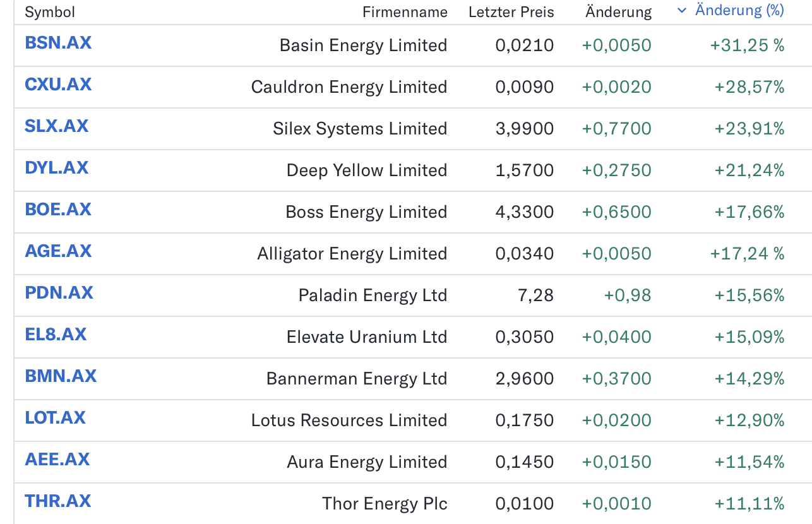Open the BOE.AX symbol link
812x524 pixels.
point(58,210)
